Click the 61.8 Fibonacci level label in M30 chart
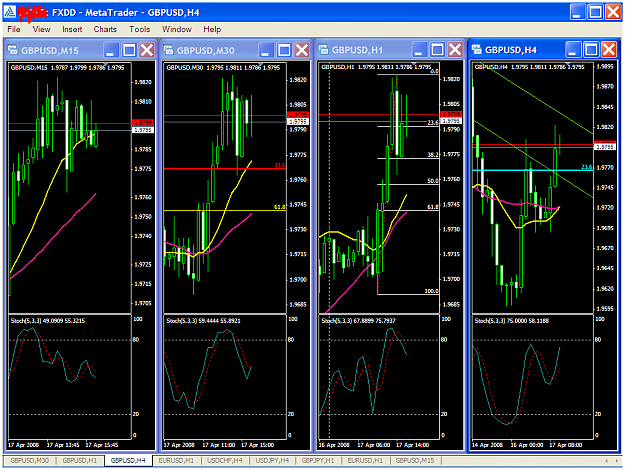 [x=279, y=207]
